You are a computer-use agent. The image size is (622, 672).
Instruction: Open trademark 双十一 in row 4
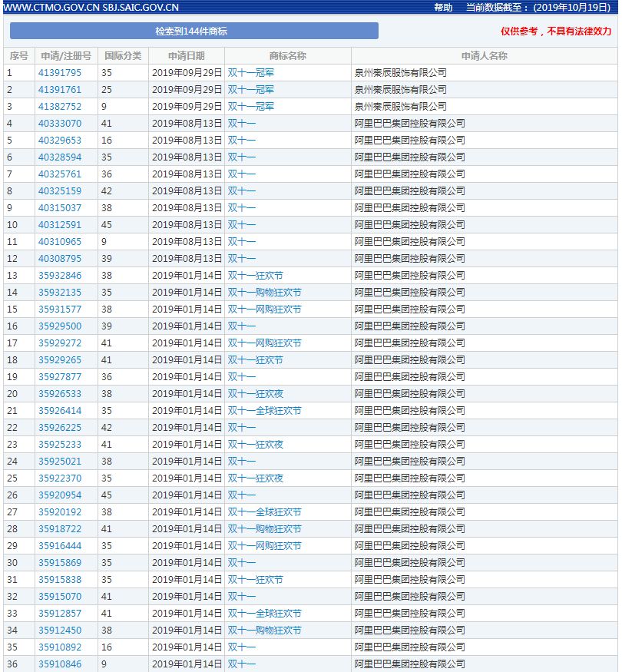click(242, 124)
